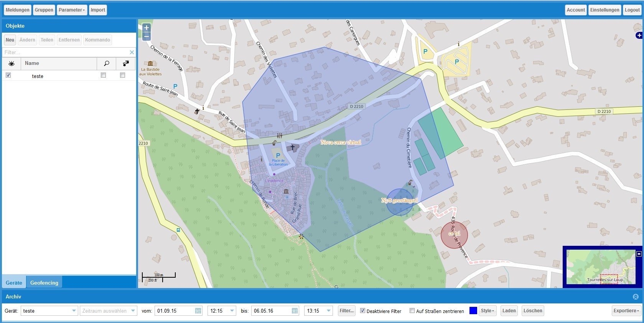Open Import
The height and width of the screenshot is (323, 644).
click(x=98, y=10)
